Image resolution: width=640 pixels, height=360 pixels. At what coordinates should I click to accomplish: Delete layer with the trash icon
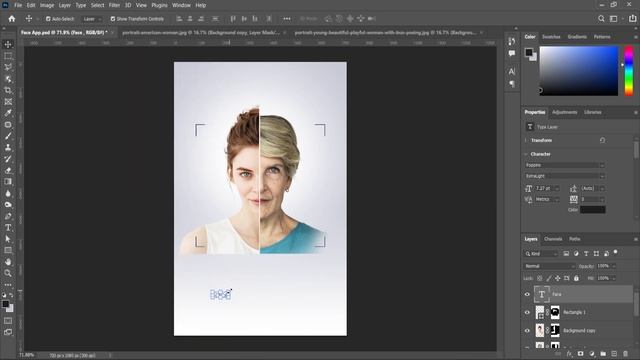[x=625, y=353]
